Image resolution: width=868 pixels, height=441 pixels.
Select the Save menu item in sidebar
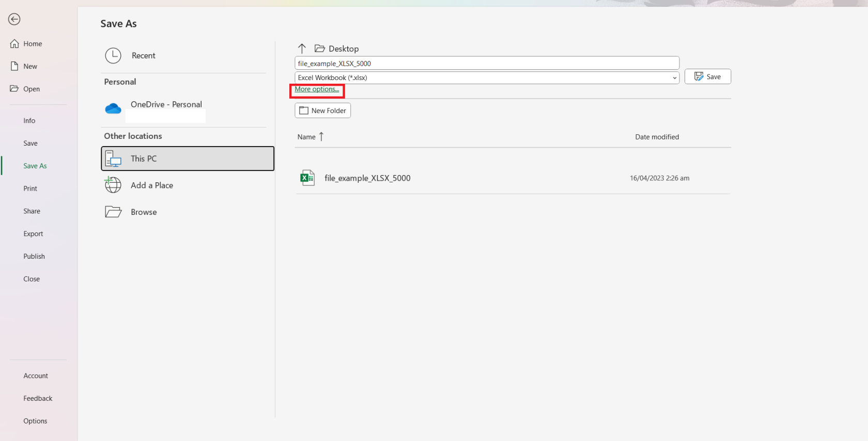(x=30, y=144)
